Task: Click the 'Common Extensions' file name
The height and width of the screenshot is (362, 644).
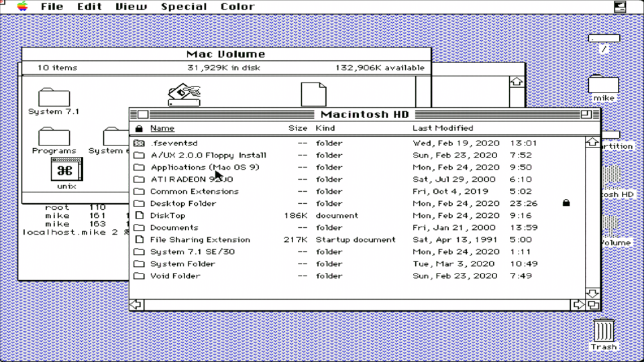Action: 195,191
